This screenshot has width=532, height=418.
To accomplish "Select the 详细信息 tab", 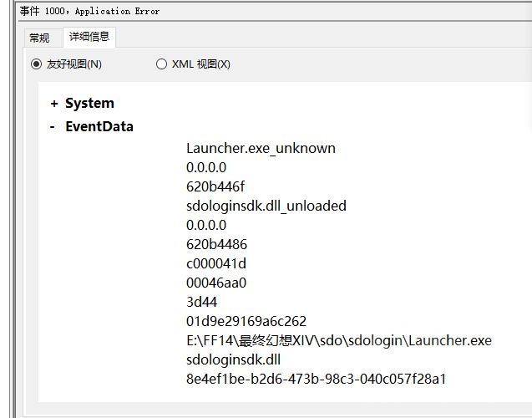I will pyautogui.click(x=88, y=37).
